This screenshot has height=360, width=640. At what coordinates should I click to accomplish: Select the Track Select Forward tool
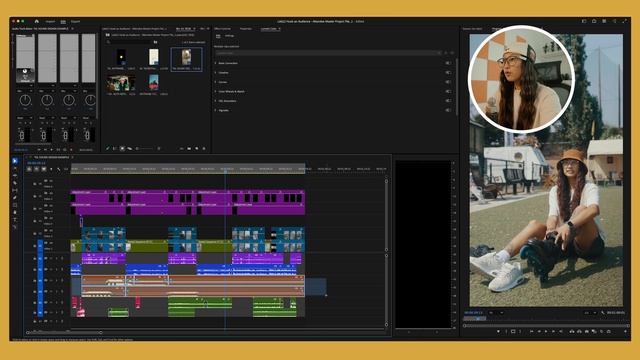point(15,168)
